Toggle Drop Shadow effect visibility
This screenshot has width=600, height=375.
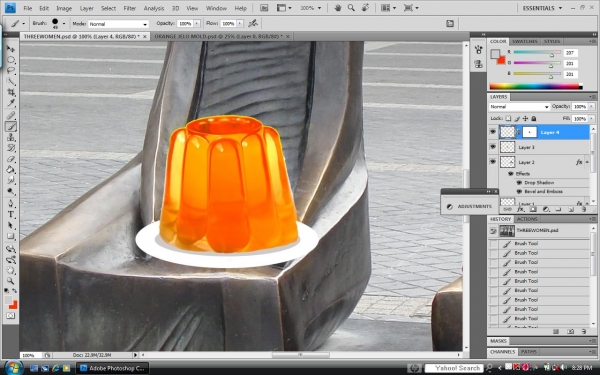click(519, 183)
